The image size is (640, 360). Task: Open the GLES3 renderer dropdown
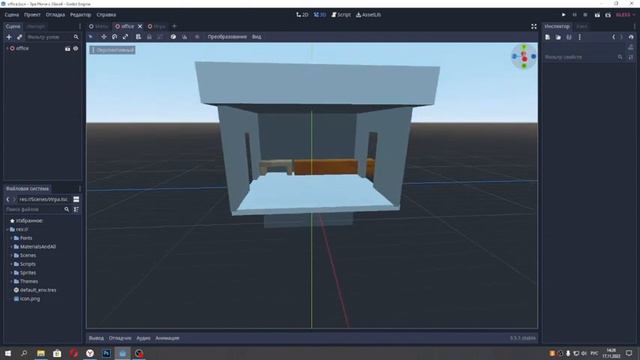click(x=625, y=15)
